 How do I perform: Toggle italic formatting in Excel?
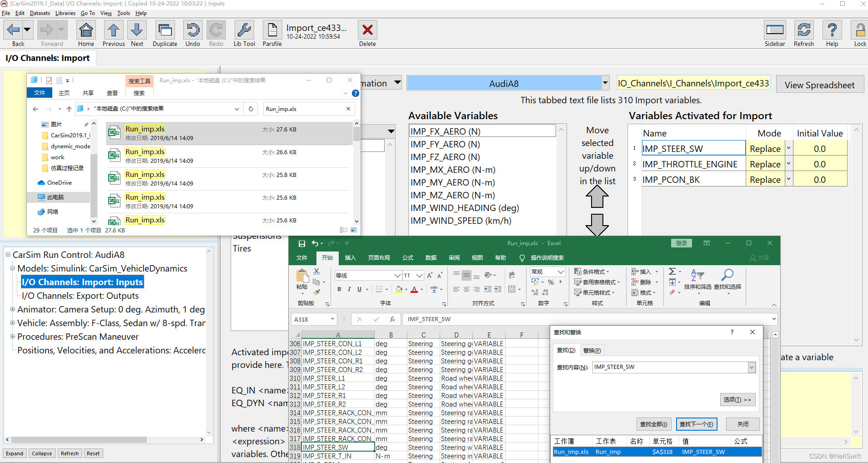349,289
